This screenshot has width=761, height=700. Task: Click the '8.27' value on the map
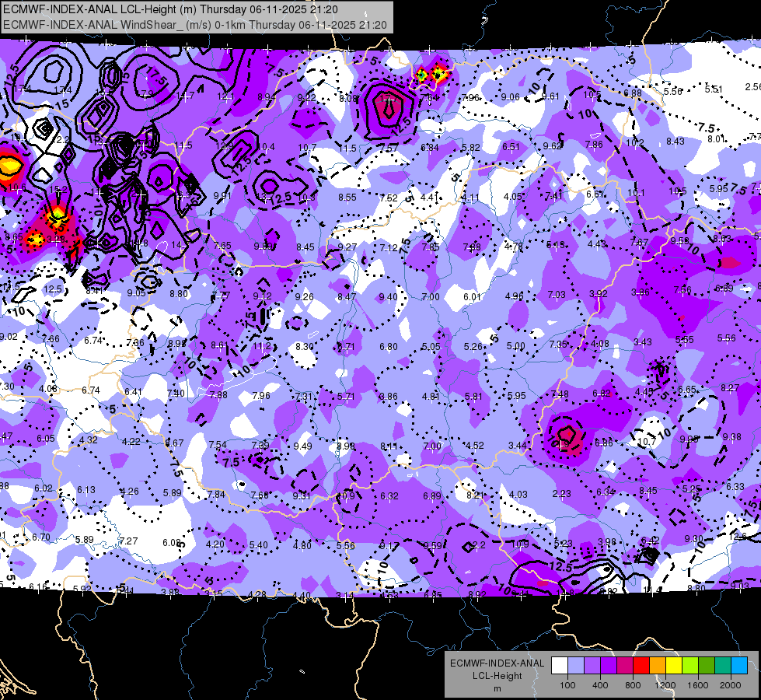pyautogui.click(x=730, y=387)
